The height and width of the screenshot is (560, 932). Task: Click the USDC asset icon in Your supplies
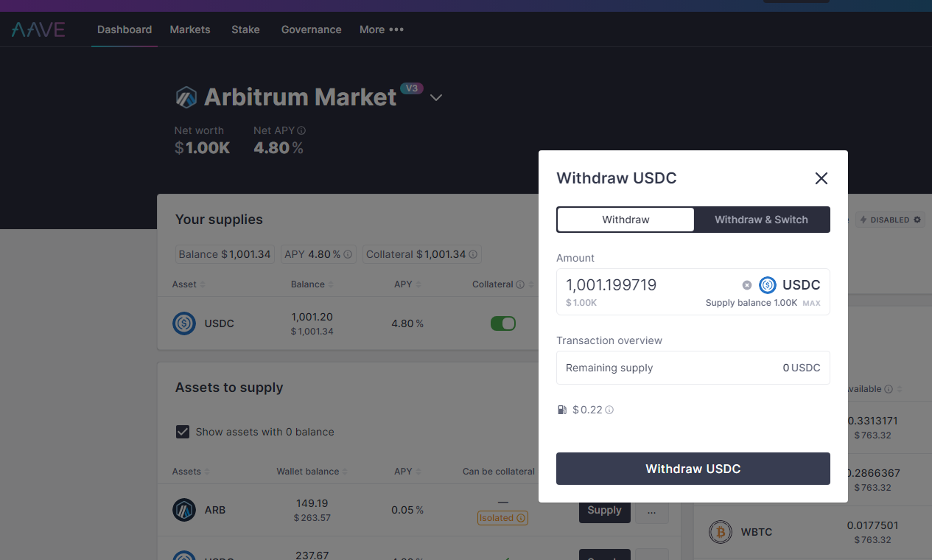point(184,323)
